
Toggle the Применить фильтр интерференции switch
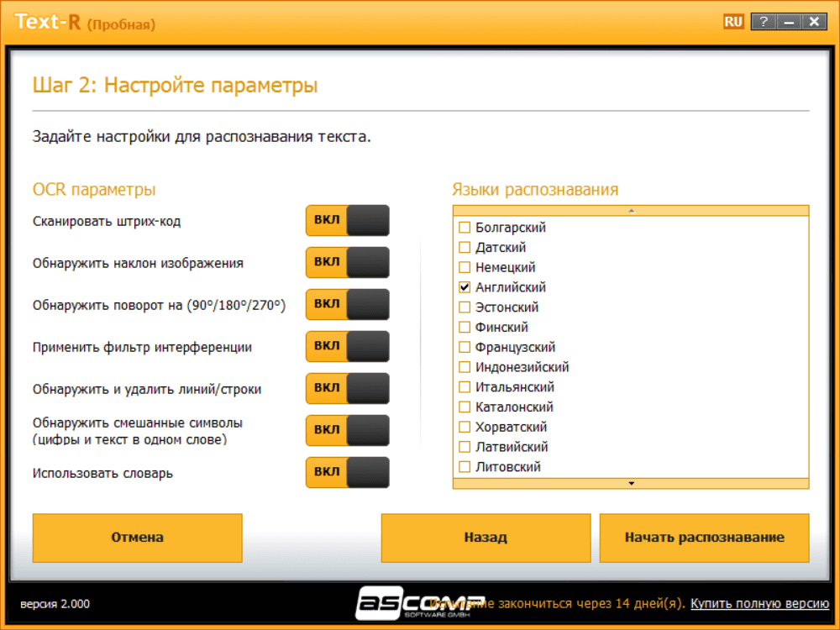347,346
